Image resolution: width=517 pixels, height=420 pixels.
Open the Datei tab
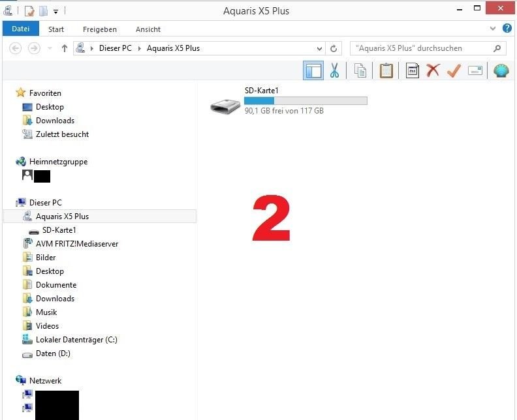(21, 29)
